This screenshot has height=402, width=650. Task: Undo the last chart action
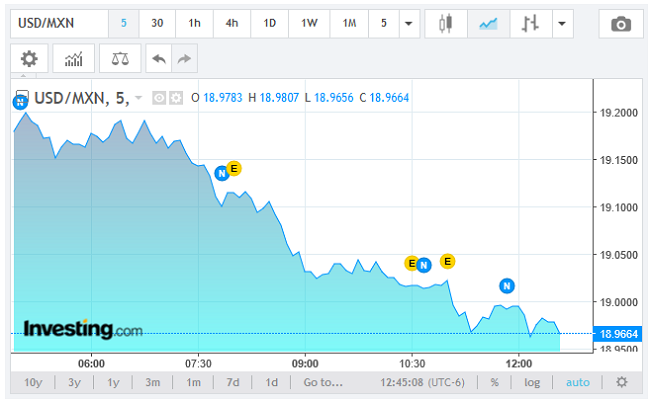point(158,59)
